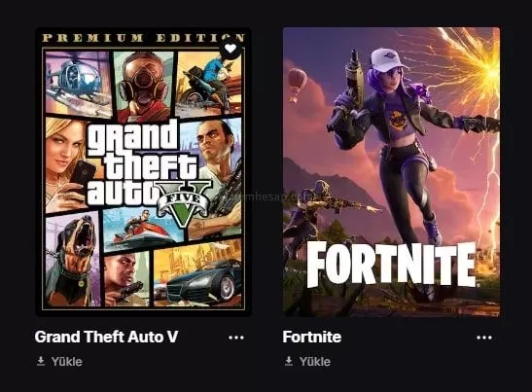Select the Grand Theft Auto V cover thumbnail

(x=143, y=172)
